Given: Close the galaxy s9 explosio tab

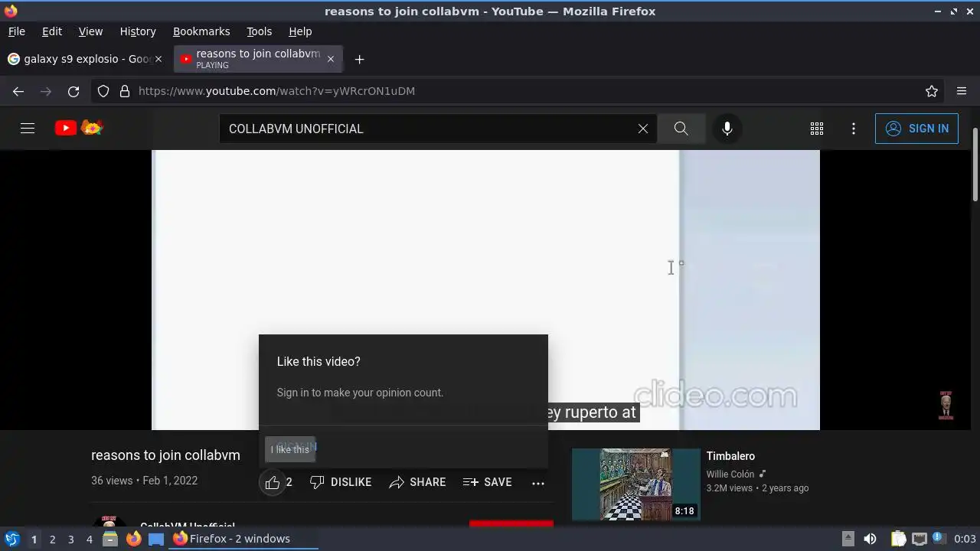Looking at the screenshot, I should 158,59.
